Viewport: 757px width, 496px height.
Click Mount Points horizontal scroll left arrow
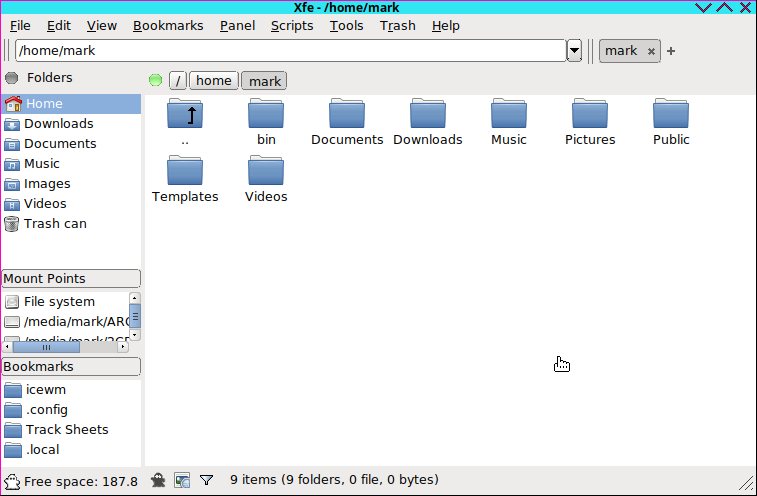[x=7, y=347]
